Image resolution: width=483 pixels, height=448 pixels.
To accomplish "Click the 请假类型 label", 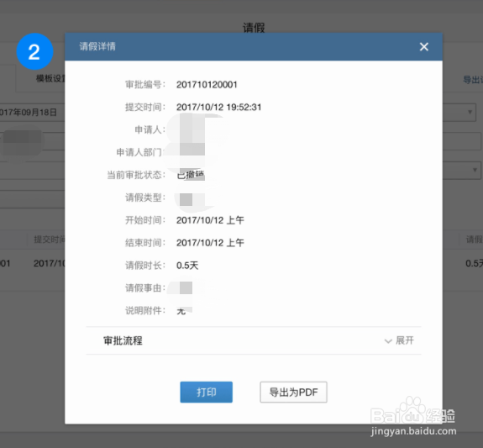I will (145, 198).
